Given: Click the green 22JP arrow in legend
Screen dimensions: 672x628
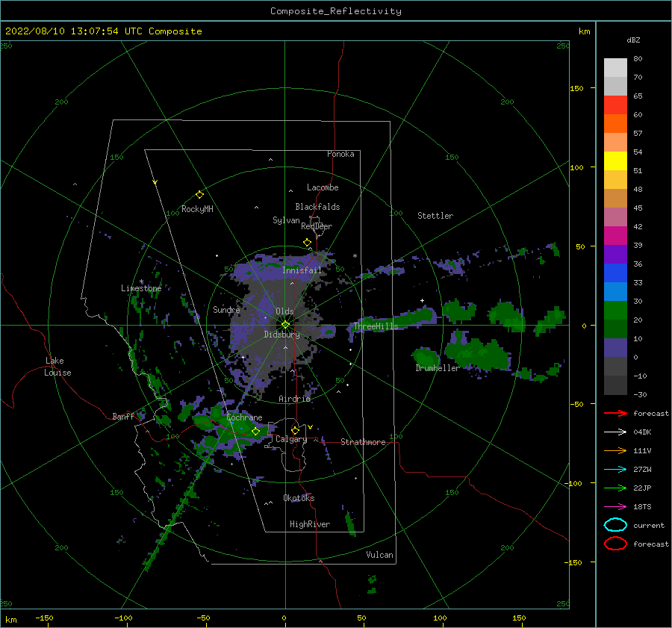Looking at the screenshot, I should click(615, 488).
